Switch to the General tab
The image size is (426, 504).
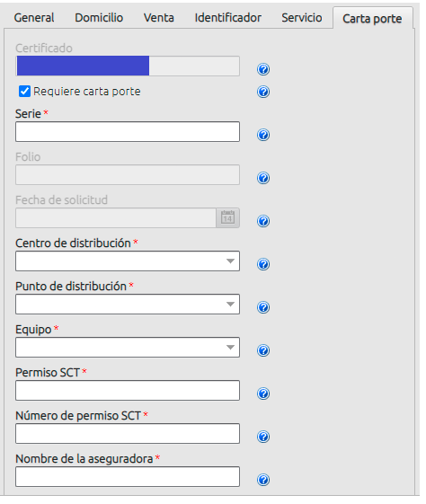coord(34,18)
